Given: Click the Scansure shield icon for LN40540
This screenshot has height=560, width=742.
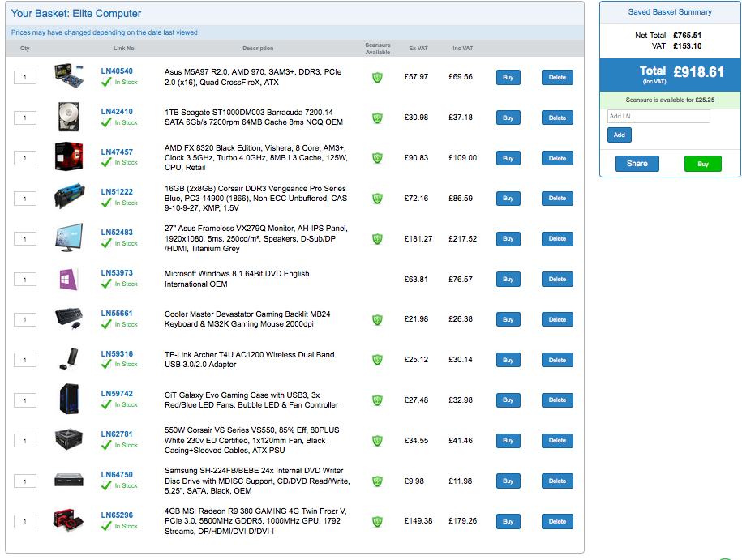Looking at the screenshot, I should [377, 77].
